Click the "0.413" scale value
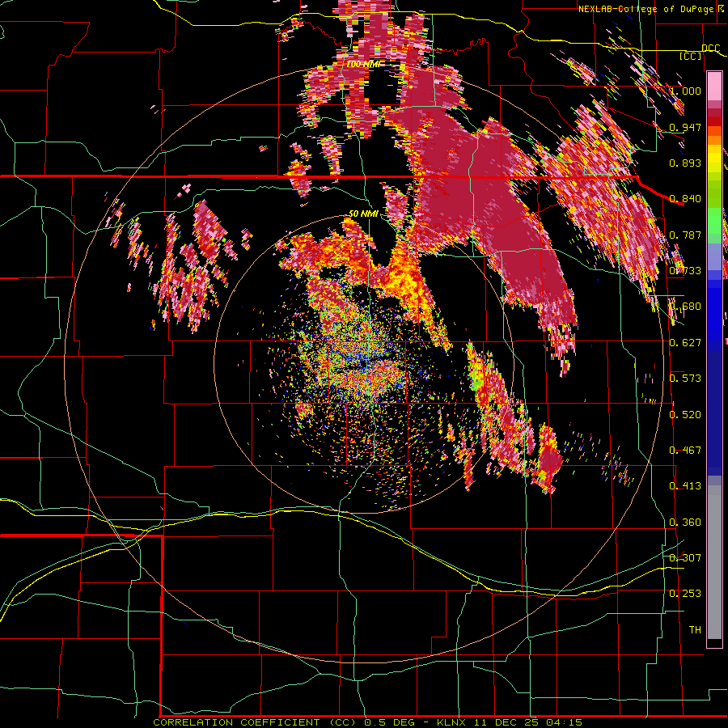The width and height of the screenshot is (728, 728). coord(685,486)
